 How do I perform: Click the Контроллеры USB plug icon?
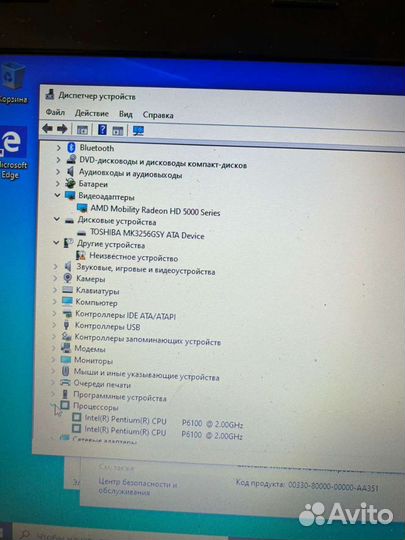click(x=66, y=325)
